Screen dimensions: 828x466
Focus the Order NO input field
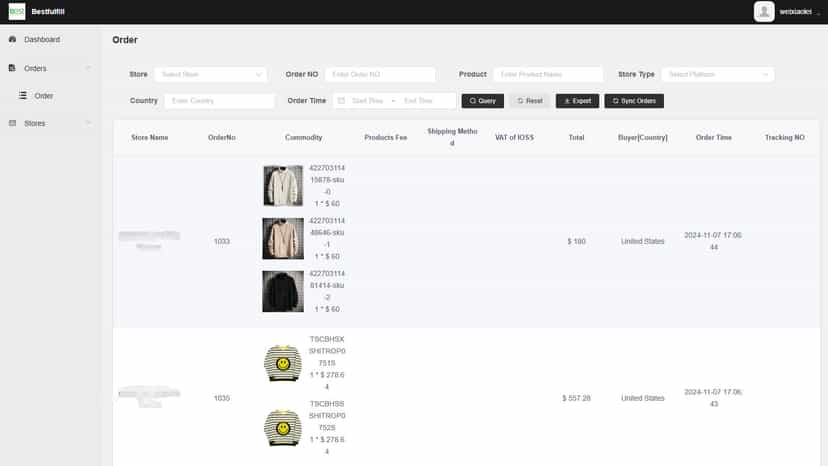tap(380, 74)
